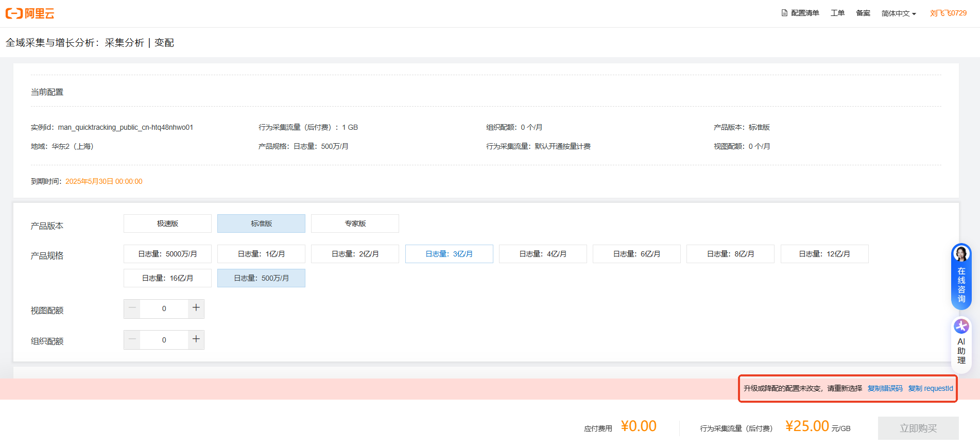Screen dimensions: 980x447
Task: Decrease the 组织配额 value with minus
Action: (132, 340)
